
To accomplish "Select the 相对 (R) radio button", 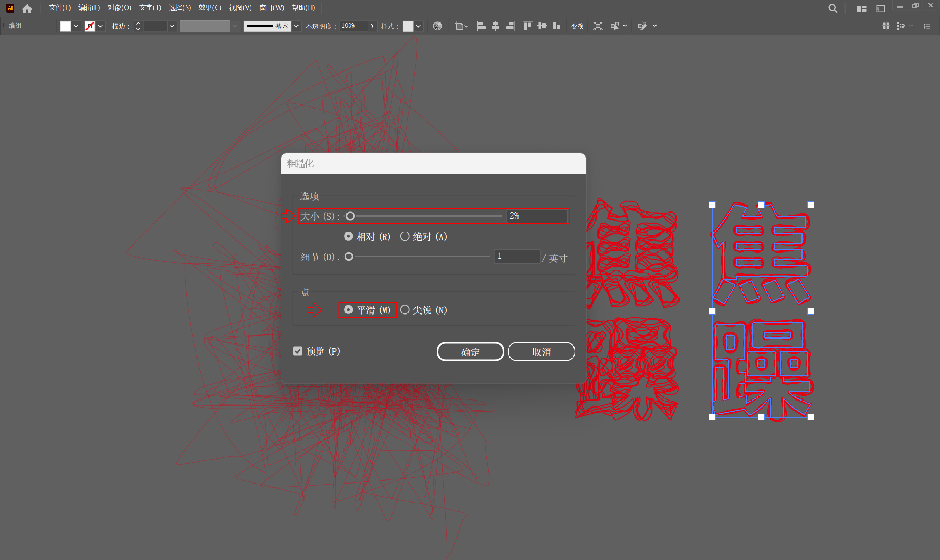I will tap(348, 237).
